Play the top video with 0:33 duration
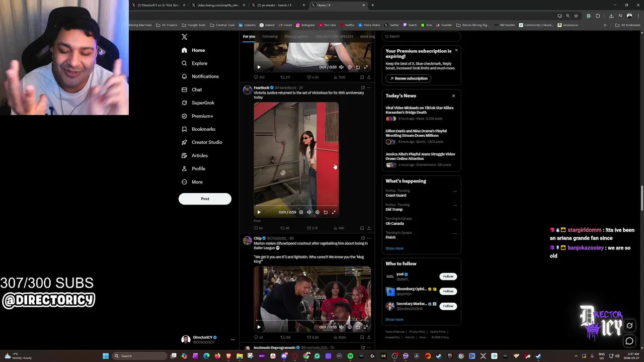 (x=259, y=67)
